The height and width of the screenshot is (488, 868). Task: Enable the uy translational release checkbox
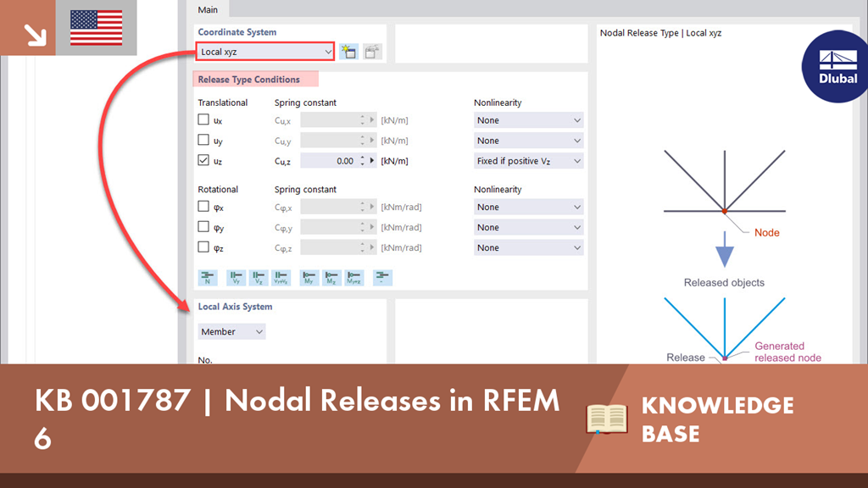point(203,140)
